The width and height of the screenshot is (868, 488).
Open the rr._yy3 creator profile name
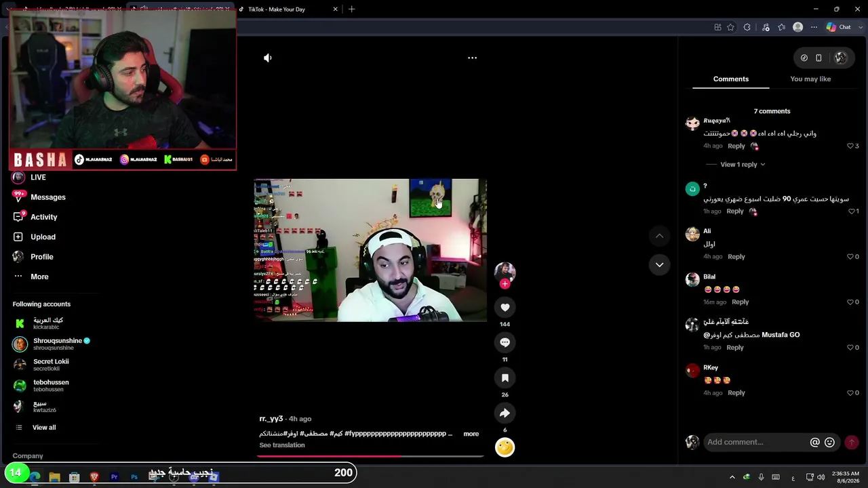(x=271, y=419)
